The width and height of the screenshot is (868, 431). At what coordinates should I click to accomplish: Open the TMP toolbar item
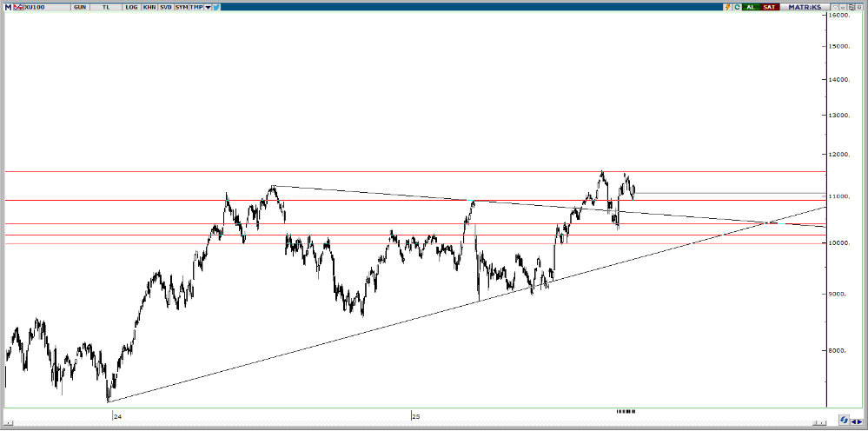click(196, 7)
